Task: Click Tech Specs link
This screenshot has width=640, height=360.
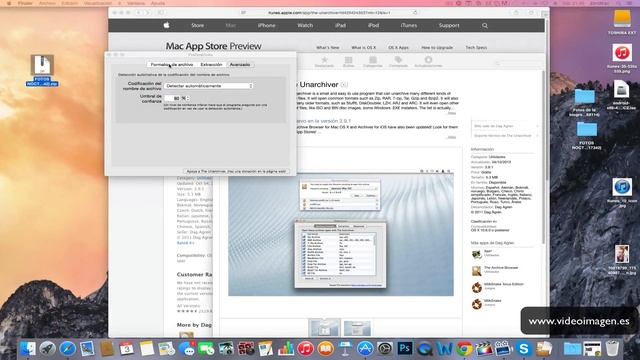Action: (476, 48)
